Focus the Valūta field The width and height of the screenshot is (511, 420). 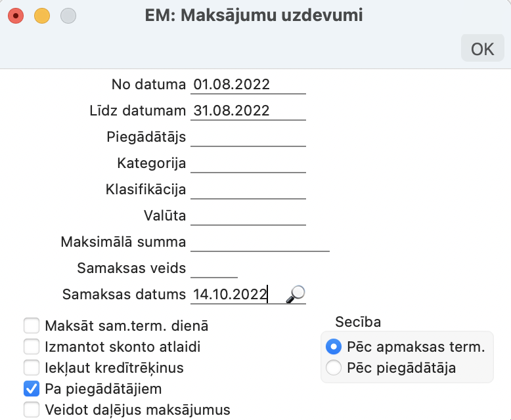point(248,216)
